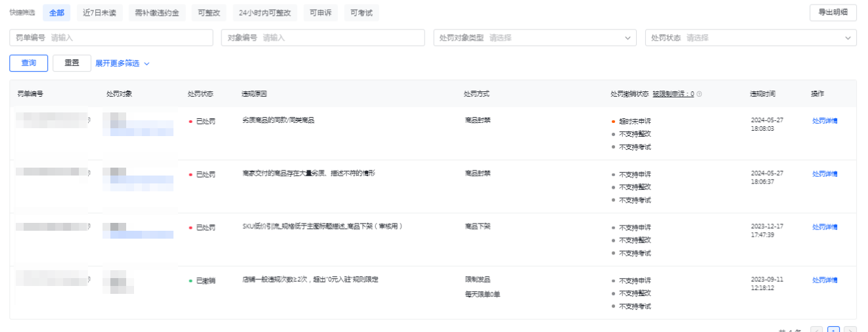Click the 重置 button
Screen dimensions: 868x332
(x=72, y=63)
